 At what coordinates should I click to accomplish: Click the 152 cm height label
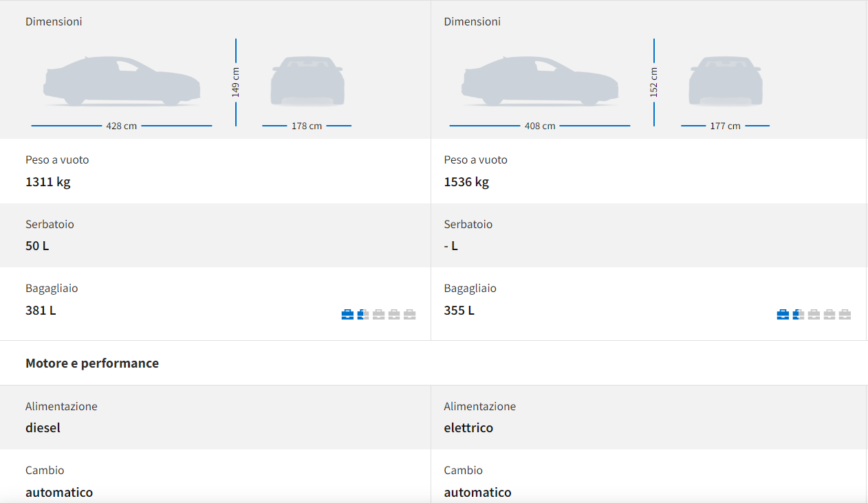[654, 82]
